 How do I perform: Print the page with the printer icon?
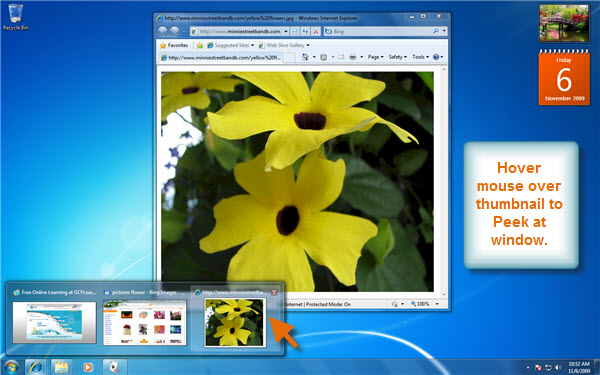[353, 57]
